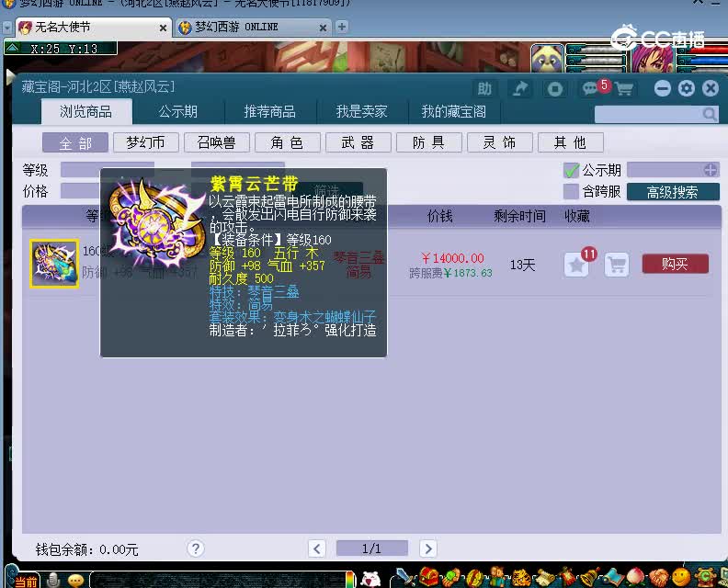
Task: Click the sword icon in bottom toolbar
Action: [x=405, y=577]
